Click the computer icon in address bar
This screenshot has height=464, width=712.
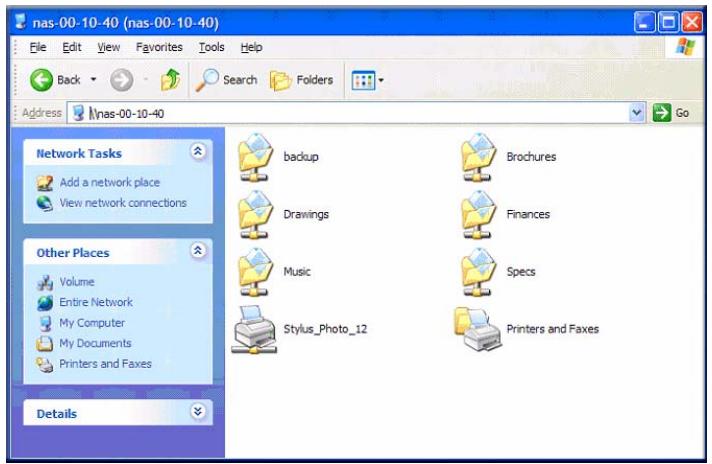coord(79,113)
